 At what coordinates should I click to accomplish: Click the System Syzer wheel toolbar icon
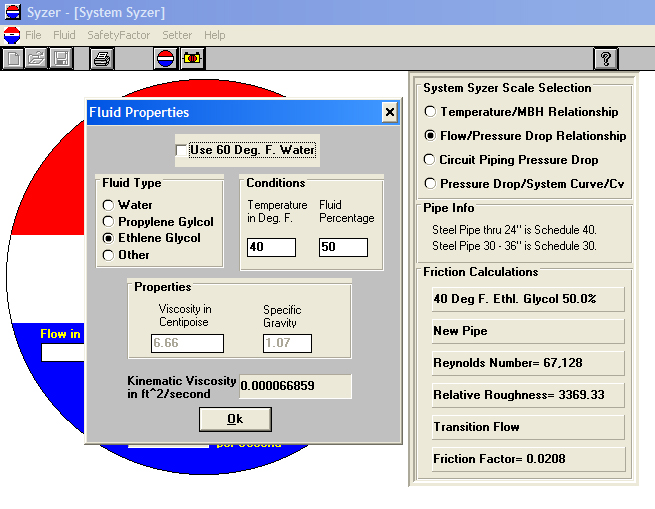165,59
